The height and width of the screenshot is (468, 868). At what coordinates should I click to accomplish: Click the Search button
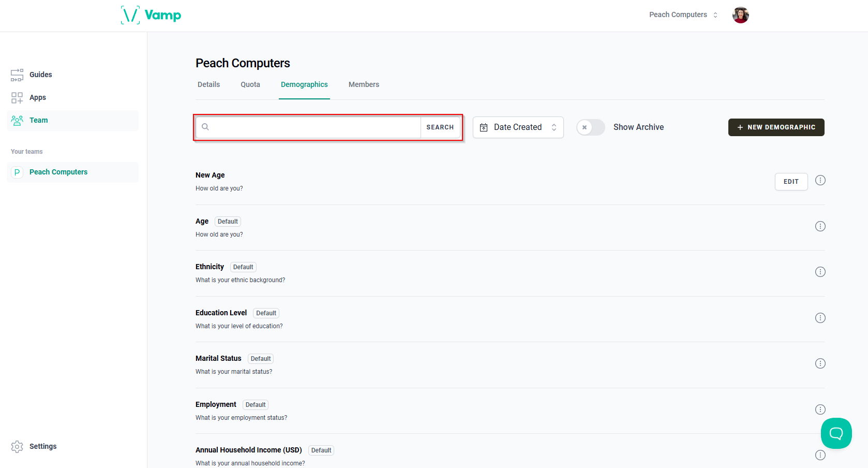click(x=440, y=127)
